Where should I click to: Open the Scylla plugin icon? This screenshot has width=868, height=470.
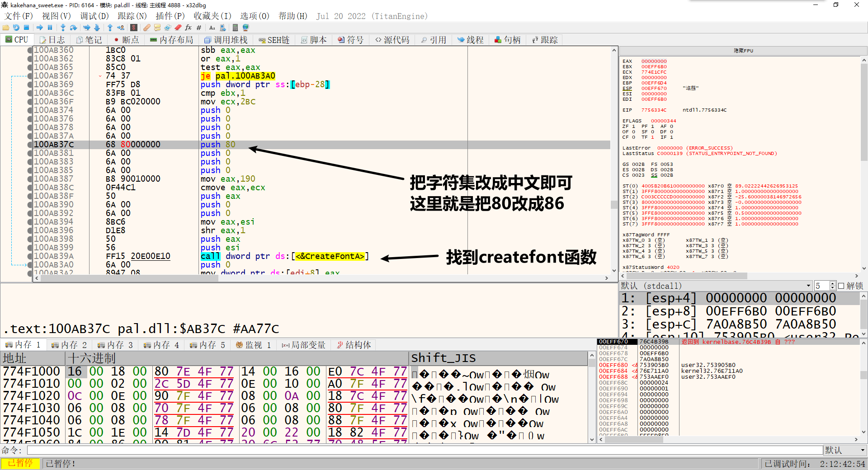pyautogui.click(x=134, y=28)
